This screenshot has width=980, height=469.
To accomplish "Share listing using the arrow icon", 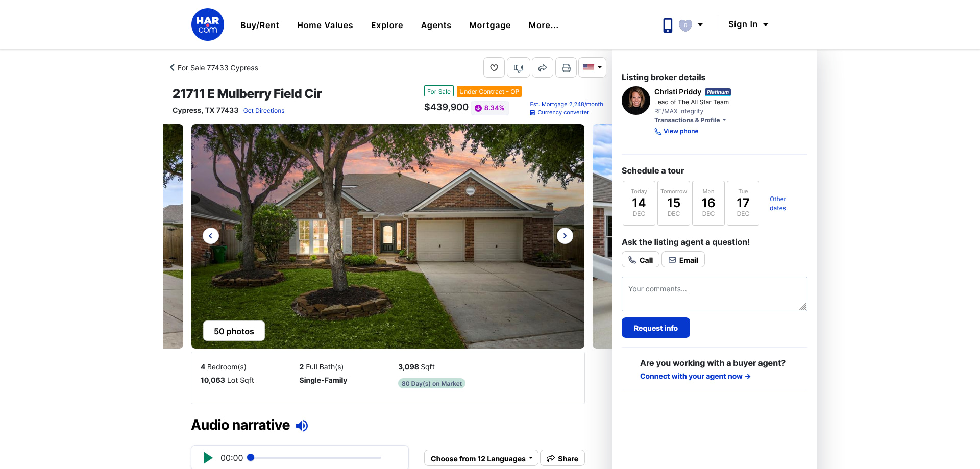I will pyautogui.click(x=543, y=67).
